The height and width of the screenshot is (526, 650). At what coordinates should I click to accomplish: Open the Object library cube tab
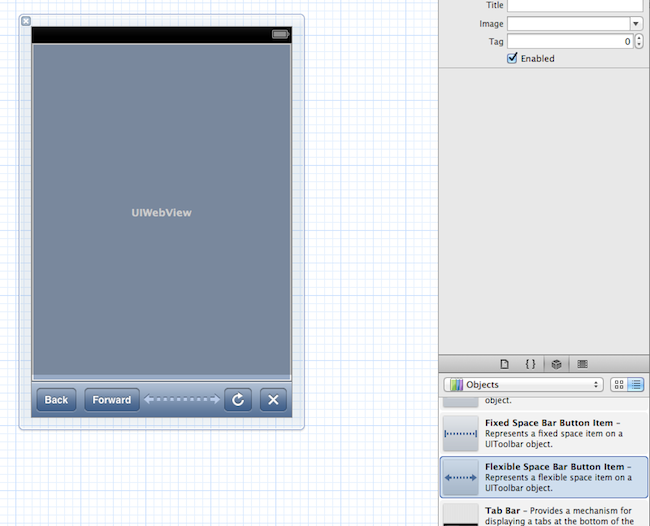556,364
